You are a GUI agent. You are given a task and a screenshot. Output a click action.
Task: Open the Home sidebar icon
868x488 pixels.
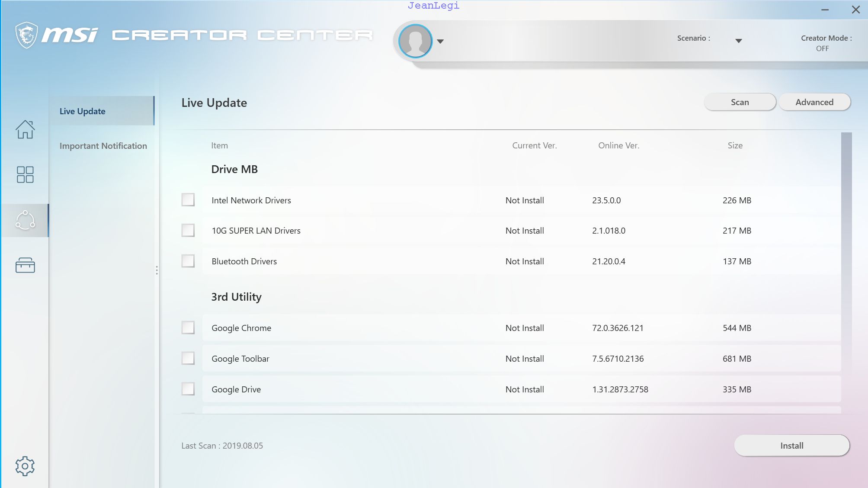(25, 129)
